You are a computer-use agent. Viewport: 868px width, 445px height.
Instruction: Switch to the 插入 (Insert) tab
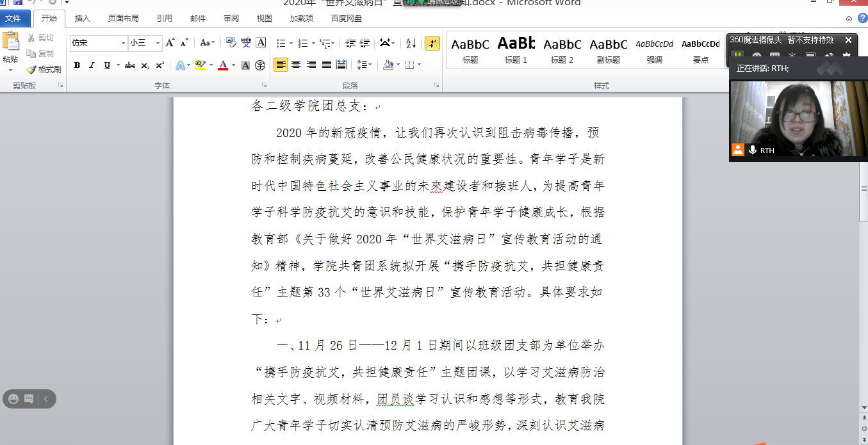[82, 19]
